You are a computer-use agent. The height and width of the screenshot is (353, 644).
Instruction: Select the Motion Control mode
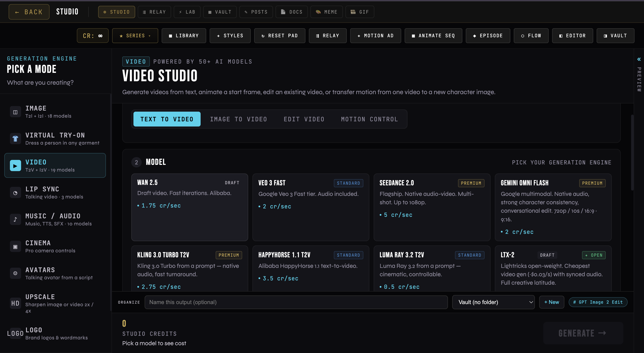(370, 119)
